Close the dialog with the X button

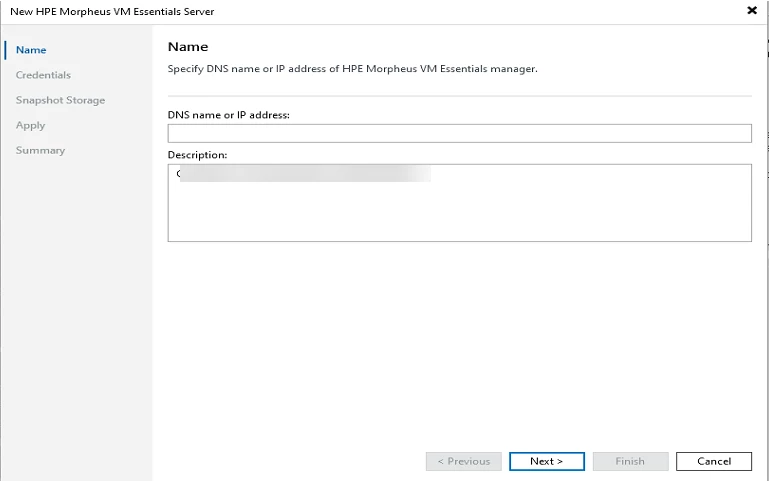pyautogui.click(x=752, y=10)
